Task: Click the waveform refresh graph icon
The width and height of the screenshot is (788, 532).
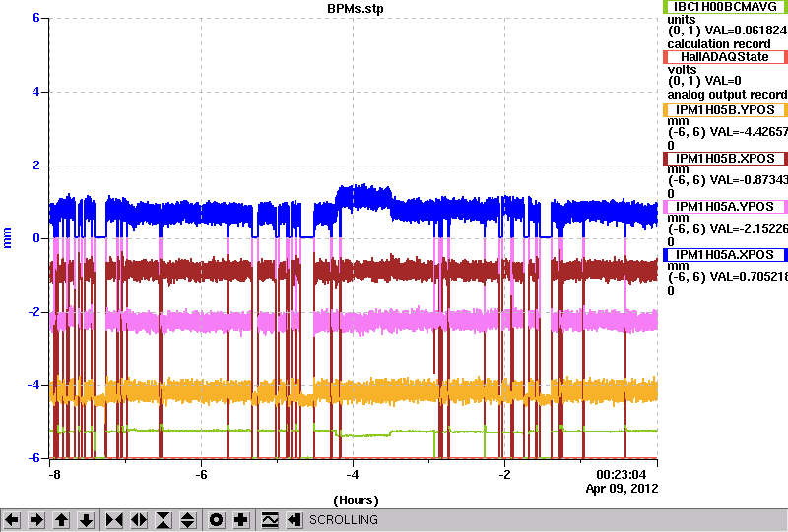Action: pos(270,520)
